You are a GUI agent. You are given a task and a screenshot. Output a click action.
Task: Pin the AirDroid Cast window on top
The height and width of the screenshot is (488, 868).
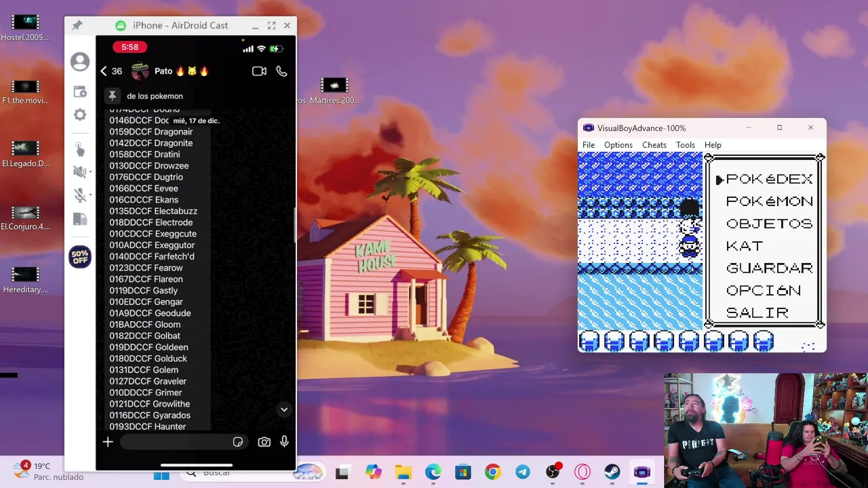(77, 25)
